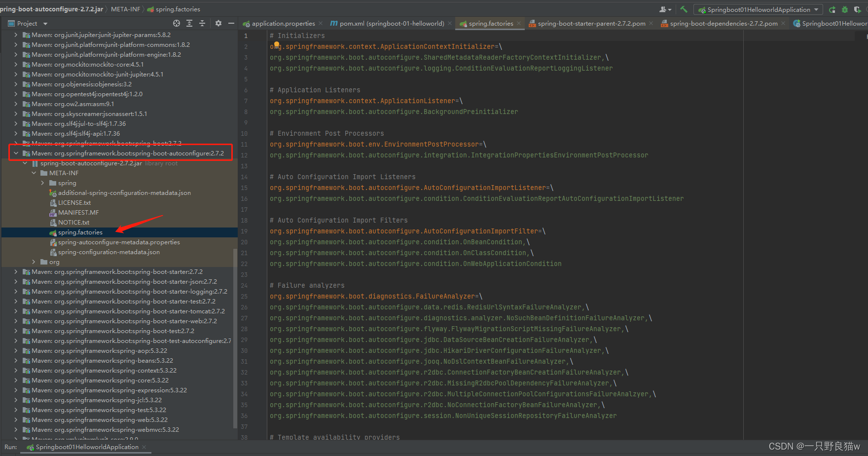Click line number 19 in gutter
This screenshot has width=868, height=456.
tap(244, 231)
